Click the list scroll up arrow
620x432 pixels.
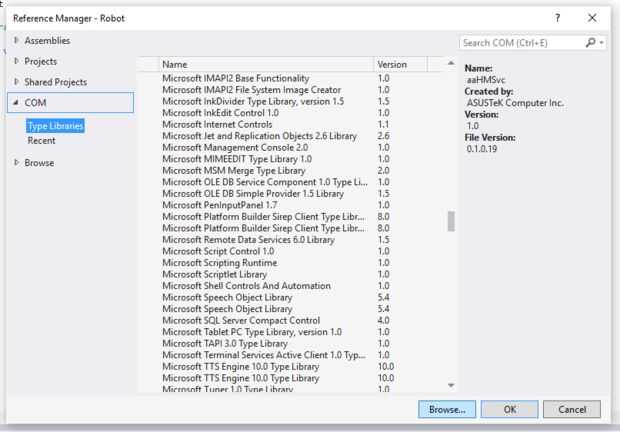pyautogui.click(x=451, y=63)
